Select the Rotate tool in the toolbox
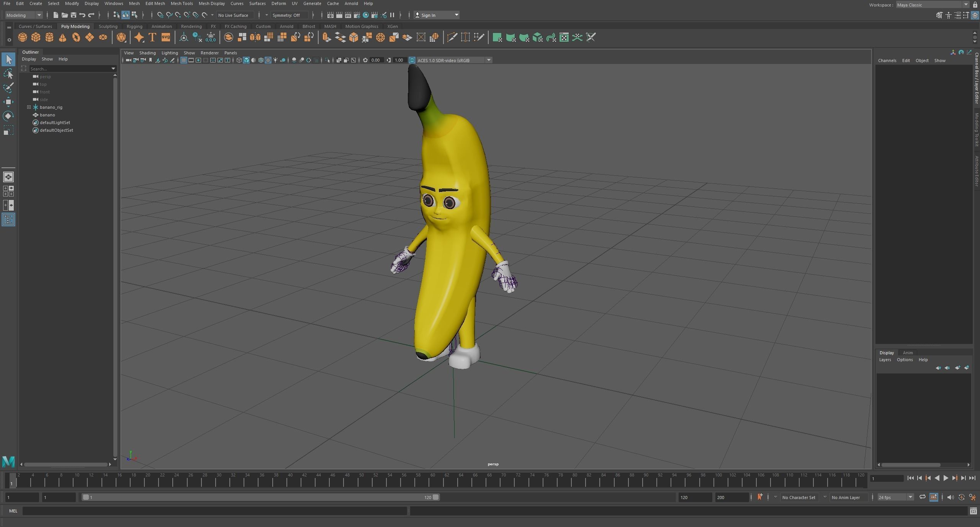Image resolution: width=980 pixels, height=527 pixels. [8, 116]
